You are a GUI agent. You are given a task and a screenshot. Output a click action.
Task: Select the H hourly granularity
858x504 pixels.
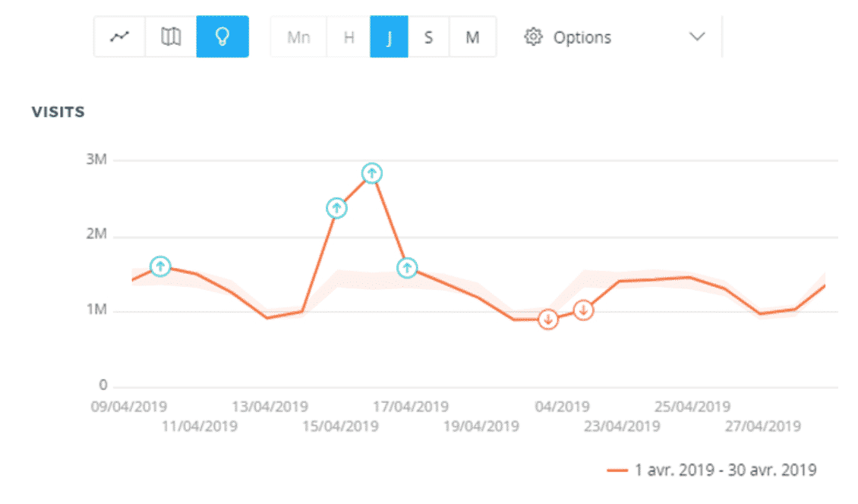349,37
